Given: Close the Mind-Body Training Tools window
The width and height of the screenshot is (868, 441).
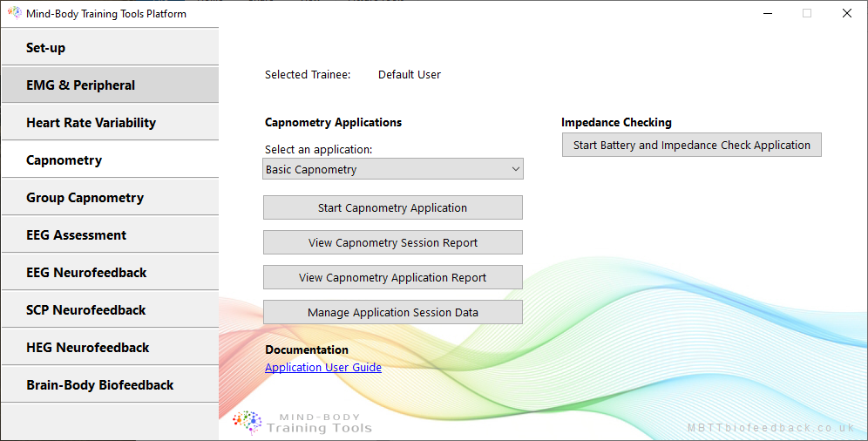Looking at the screenshot, I should 847,13.
